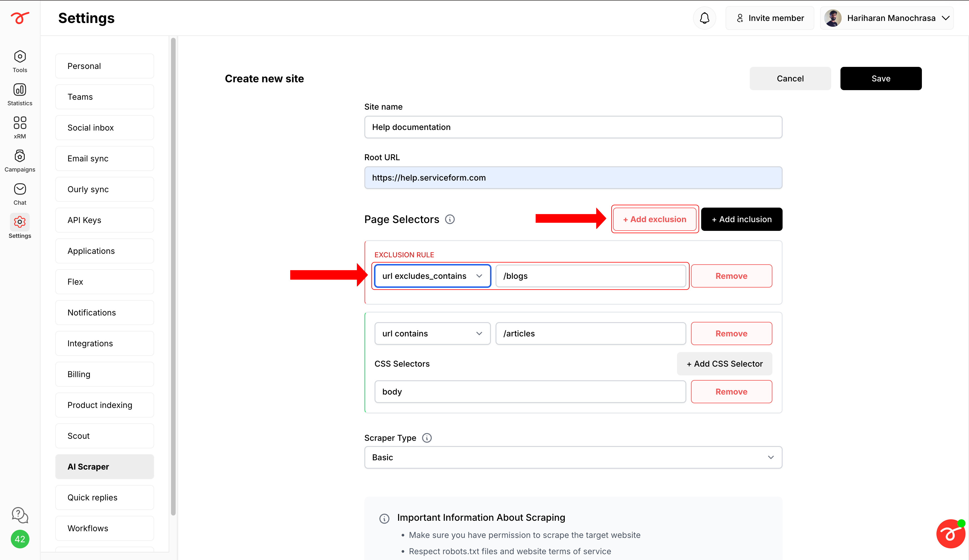Click the EXCLUSION RULE label
Image resolution: width=969 pixels, height=560 pixels.
click(x=404, y=255)
